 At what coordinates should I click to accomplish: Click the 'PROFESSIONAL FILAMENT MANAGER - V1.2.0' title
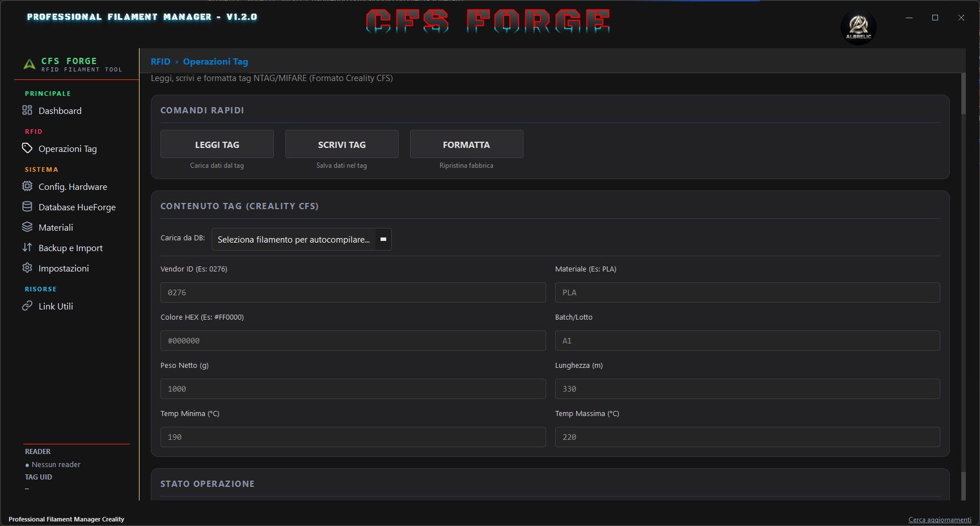click(x=142, y=17)
